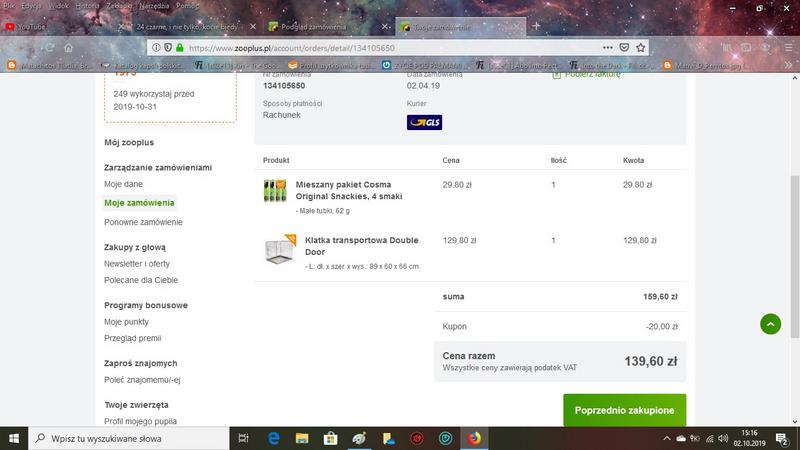Open Polecane dla Ciebie link

141,280
